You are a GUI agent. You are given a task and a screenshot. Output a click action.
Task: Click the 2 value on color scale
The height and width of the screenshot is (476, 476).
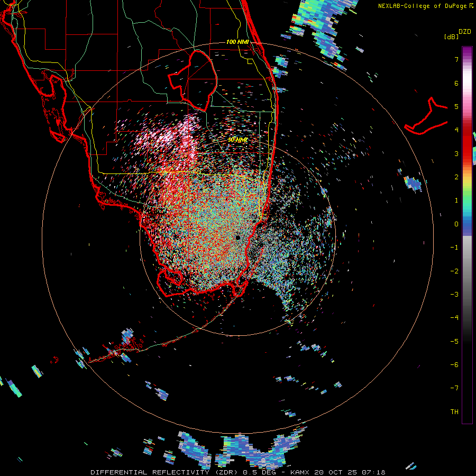click(x=456, y=177)
